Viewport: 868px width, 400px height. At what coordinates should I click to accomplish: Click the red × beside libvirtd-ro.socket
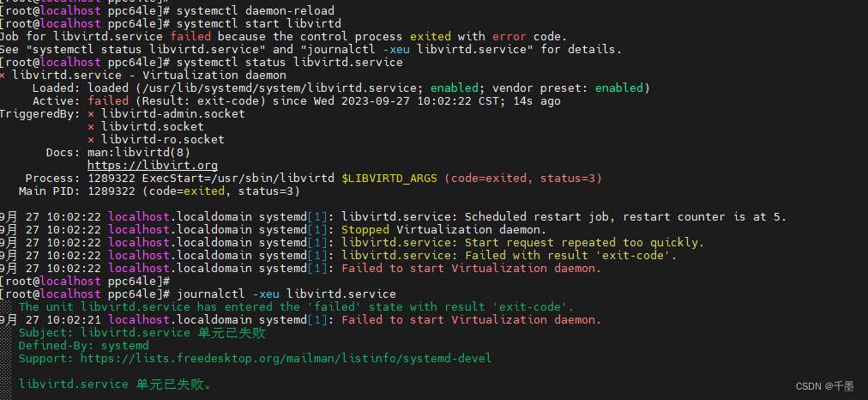pos(91,140)
